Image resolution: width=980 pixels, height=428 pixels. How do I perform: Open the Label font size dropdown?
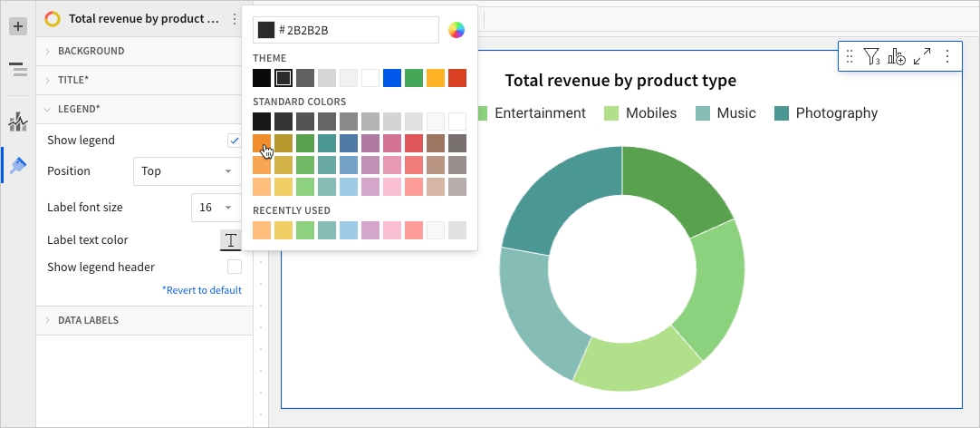pyautogui.click(x=216, y=208)
